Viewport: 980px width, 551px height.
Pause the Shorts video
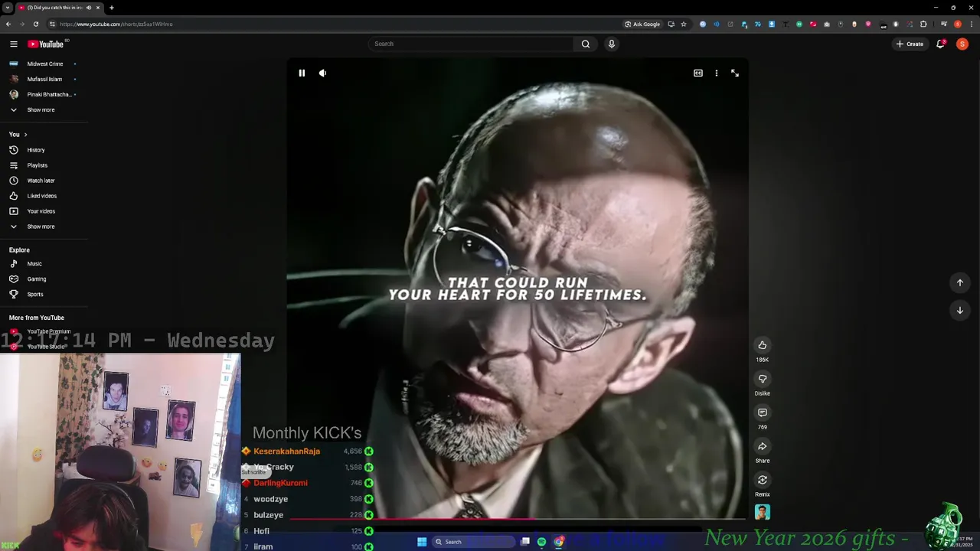(302, 73)
